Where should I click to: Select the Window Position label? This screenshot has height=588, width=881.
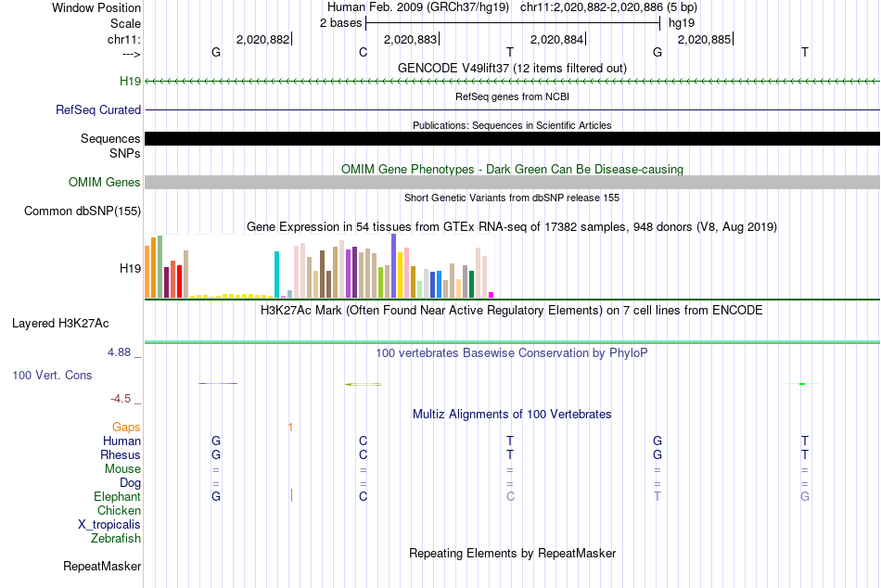pyautogui.click(x=96, y=7)
